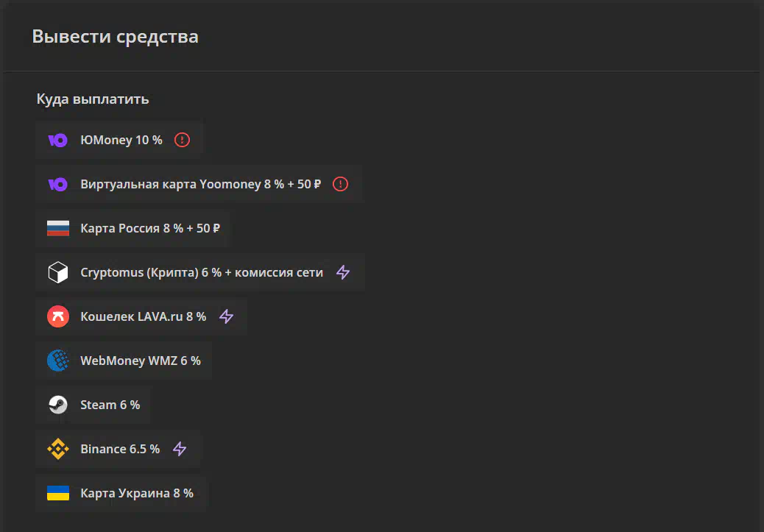Choose Карта Украина 8 % option

(121, 493)
